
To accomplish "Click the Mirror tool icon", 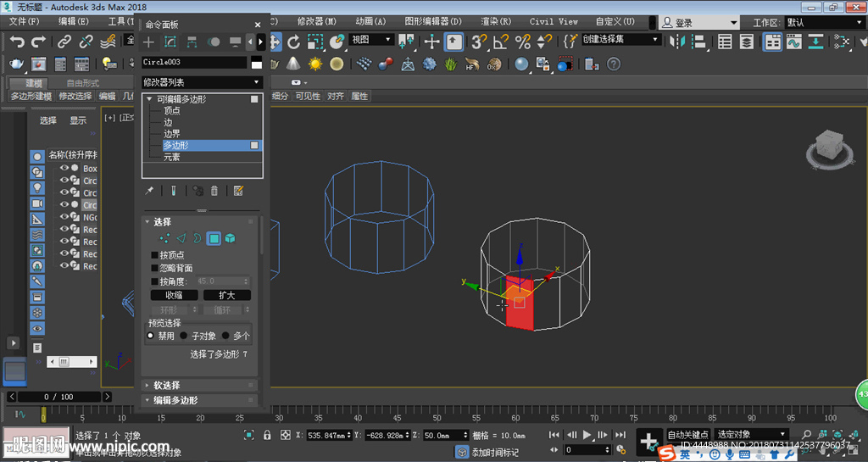I will [x=676, y=42].
